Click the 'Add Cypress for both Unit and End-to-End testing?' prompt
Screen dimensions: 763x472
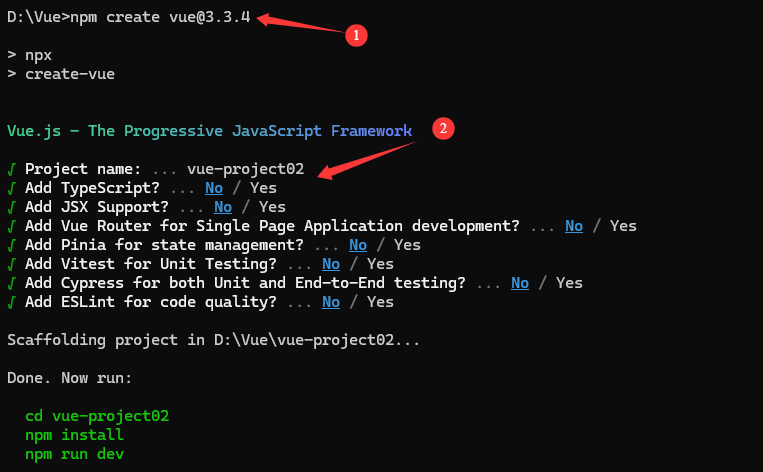click(x=245, y=283)
